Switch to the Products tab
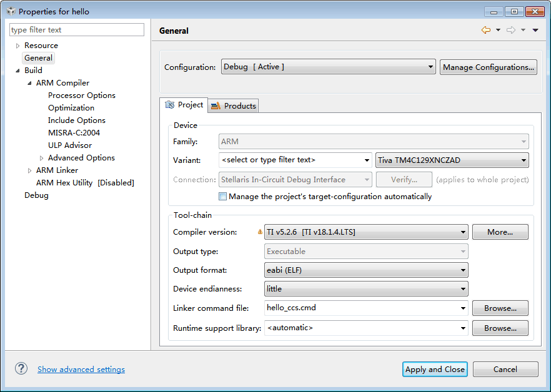This screenshot has width=551, height=392. [234, 105]
